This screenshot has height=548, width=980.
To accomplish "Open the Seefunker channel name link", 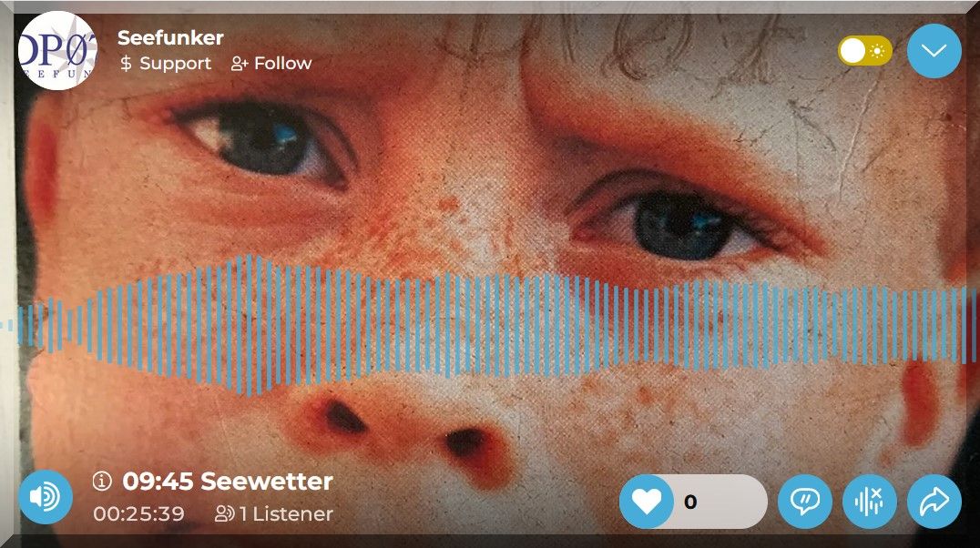I will 170,37.
